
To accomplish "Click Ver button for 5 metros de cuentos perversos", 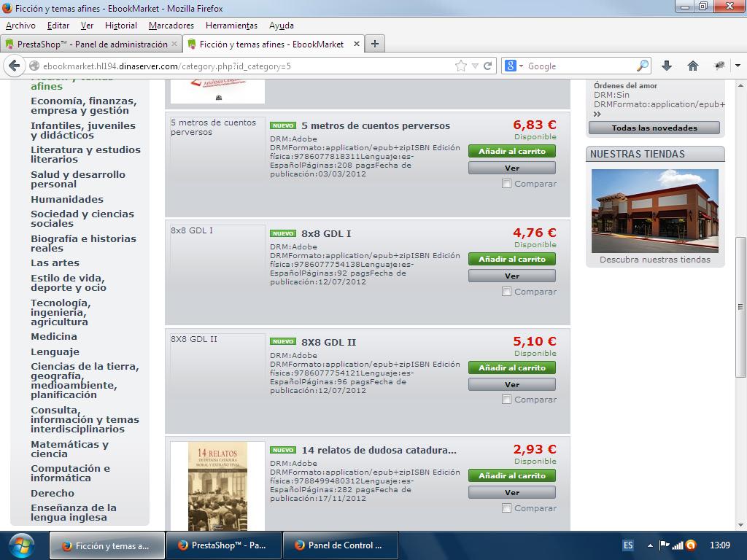I will [512, 168].
